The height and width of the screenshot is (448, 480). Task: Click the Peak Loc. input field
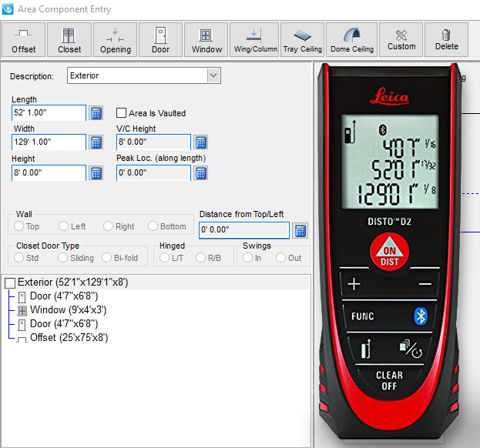coord(153,172)
